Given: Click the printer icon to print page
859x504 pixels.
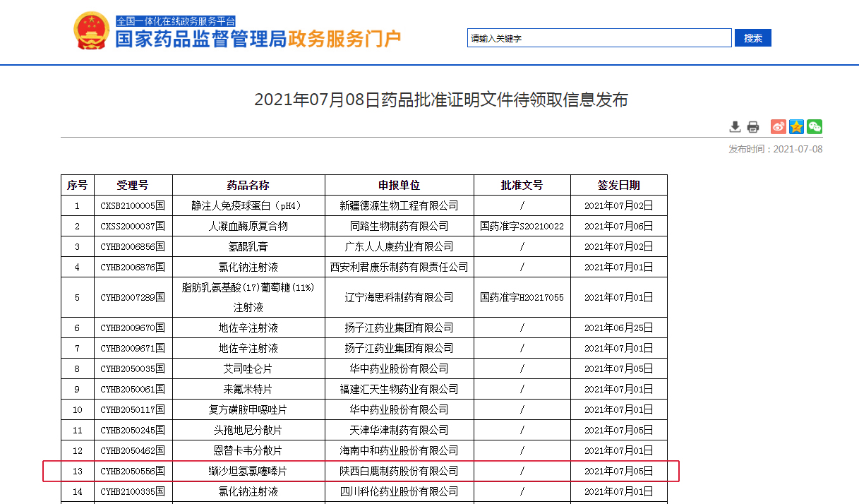Looking at the screenshot, I should 753,127.
